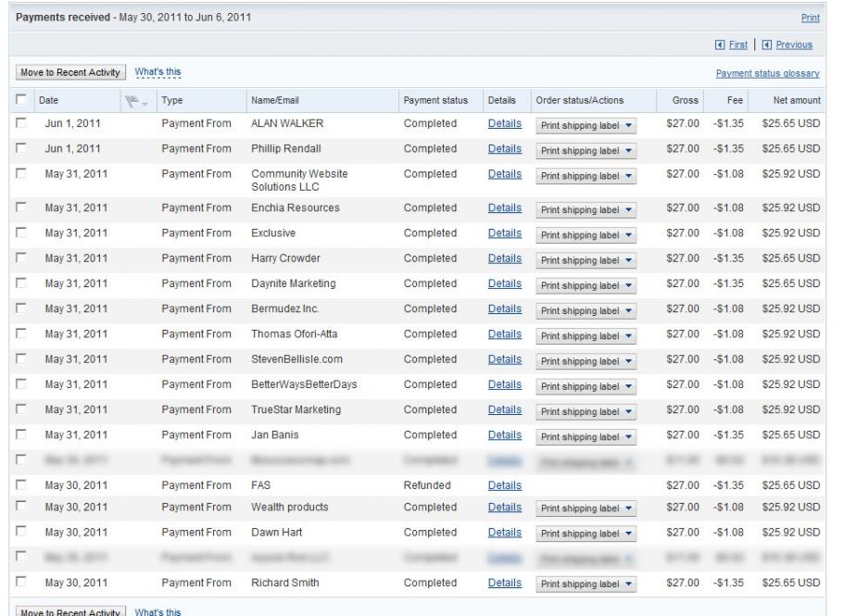This screenshot has width=844, height=616.
Task: Open Details link for Daynite Marketing
Action: tap(504, 283)
